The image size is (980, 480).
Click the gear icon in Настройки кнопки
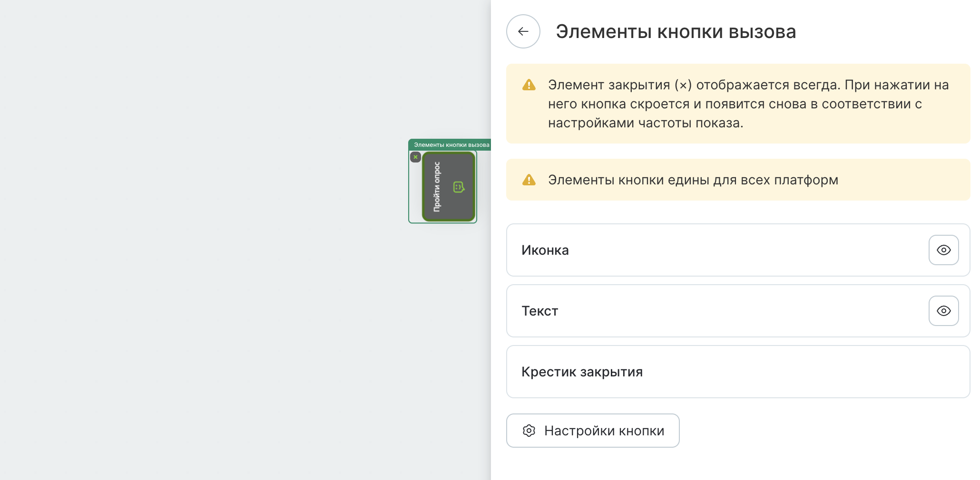pos(529,431)
